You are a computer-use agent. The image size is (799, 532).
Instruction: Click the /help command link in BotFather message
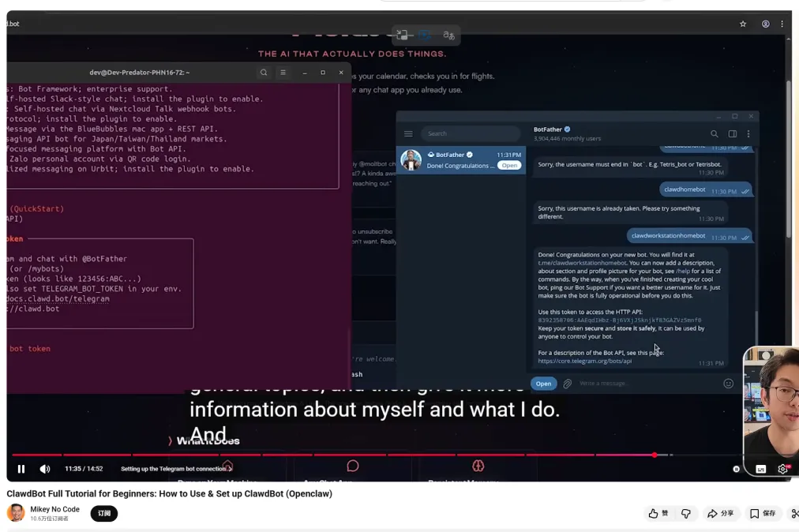683,271
